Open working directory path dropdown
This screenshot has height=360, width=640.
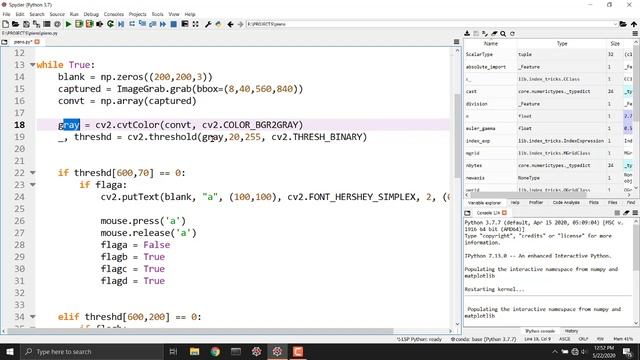click(x=615, y=24)
